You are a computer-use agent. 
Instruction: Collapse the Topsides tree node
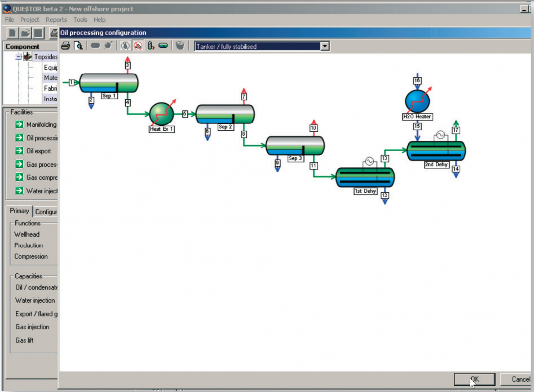pyautogui.click(x=19, y=57)
